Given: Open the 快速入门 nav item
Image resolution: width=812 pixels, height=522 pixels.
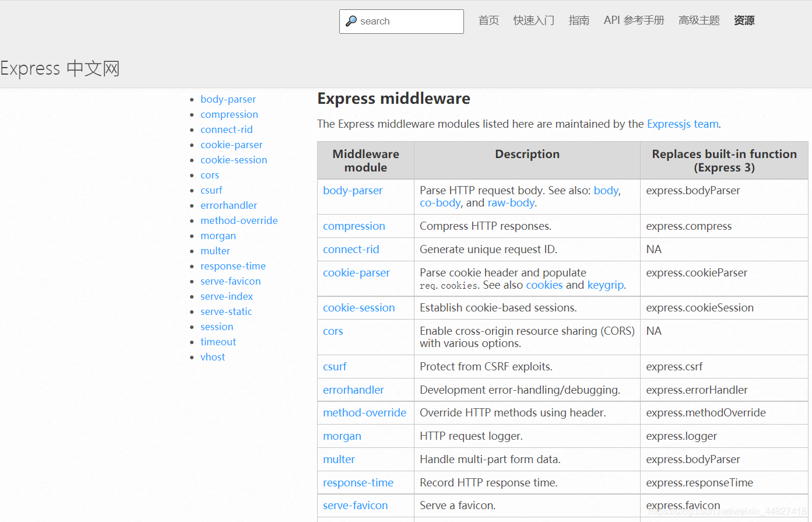Looking at the screenshot, I should 534,20.
